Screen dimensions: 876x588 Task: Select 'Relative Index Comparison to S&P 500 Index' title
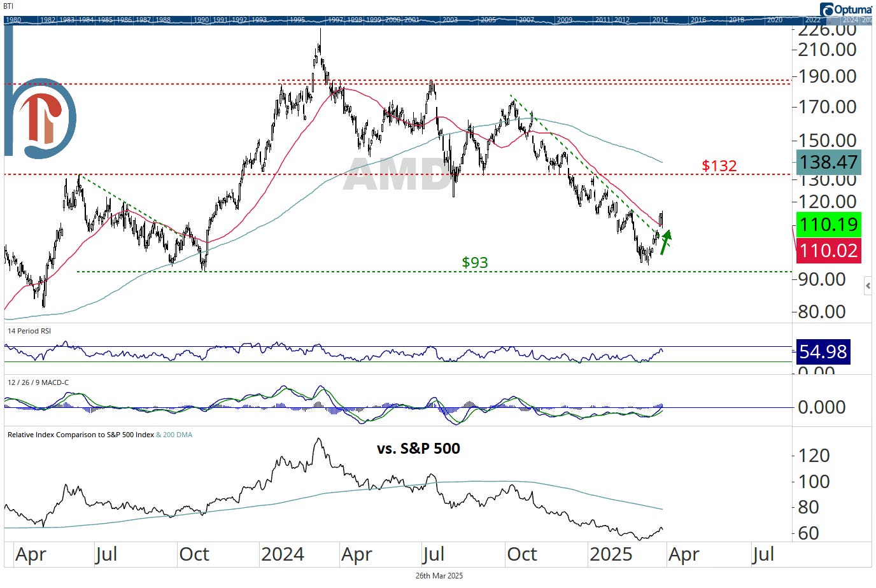point(81,435)
